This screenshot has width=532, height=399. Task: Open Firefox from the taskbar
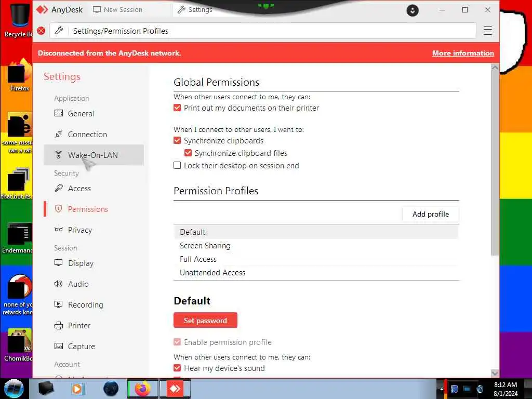142,389
